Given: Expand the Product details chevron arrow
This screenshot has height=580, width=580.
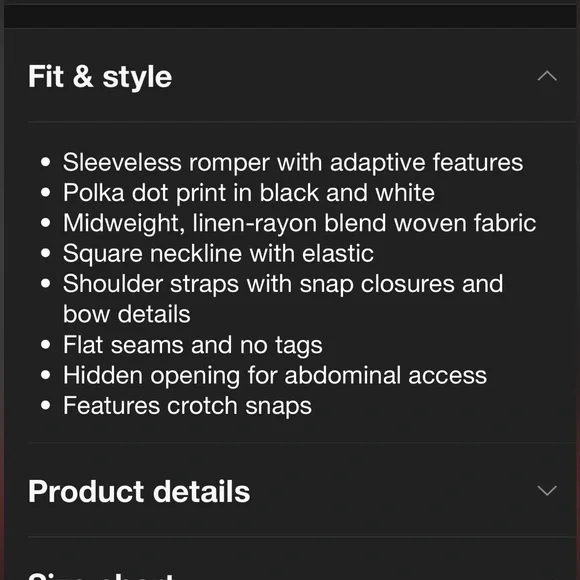Looking at the screenshot, I should 547,490.
